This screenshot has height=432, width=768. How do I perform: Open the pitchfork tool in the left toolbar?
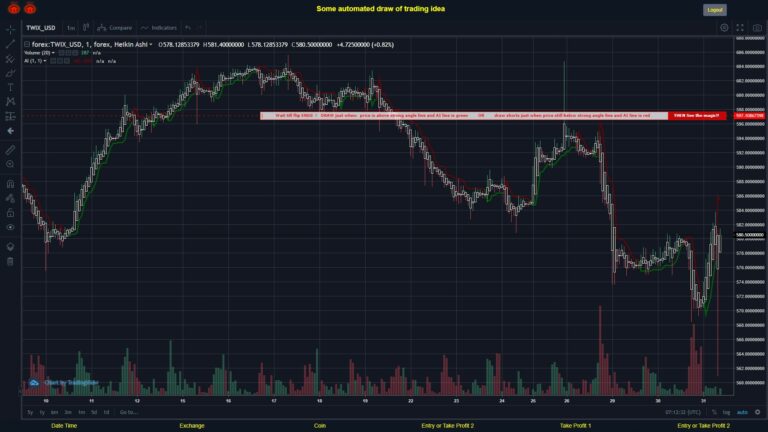[10, 59]
